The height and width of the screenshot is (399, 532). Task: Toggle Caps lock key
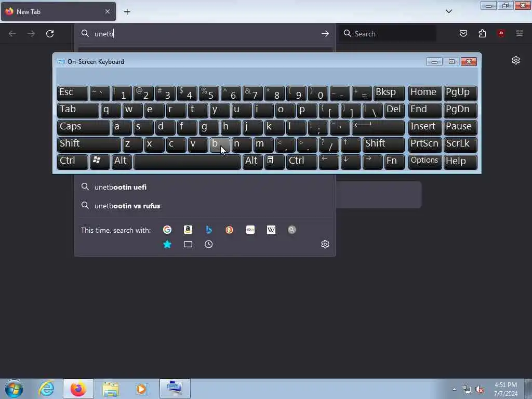tap(84, 127)
